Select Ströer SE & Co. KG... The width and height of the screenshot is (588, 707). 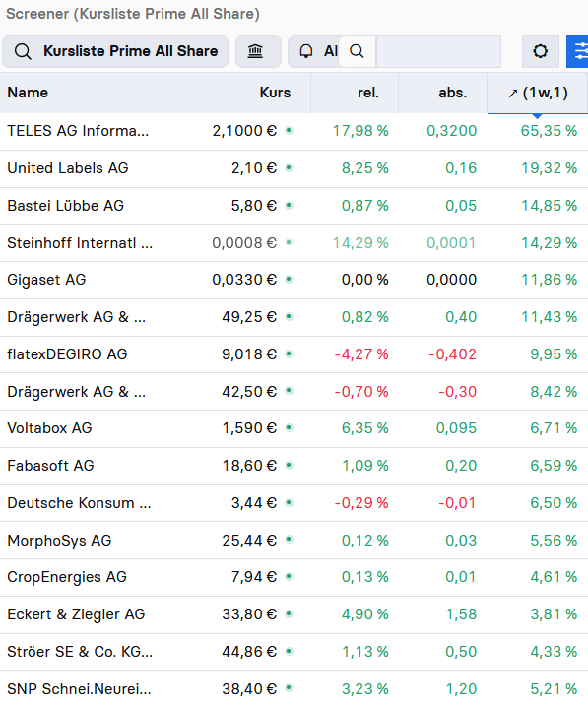point(80,652)
